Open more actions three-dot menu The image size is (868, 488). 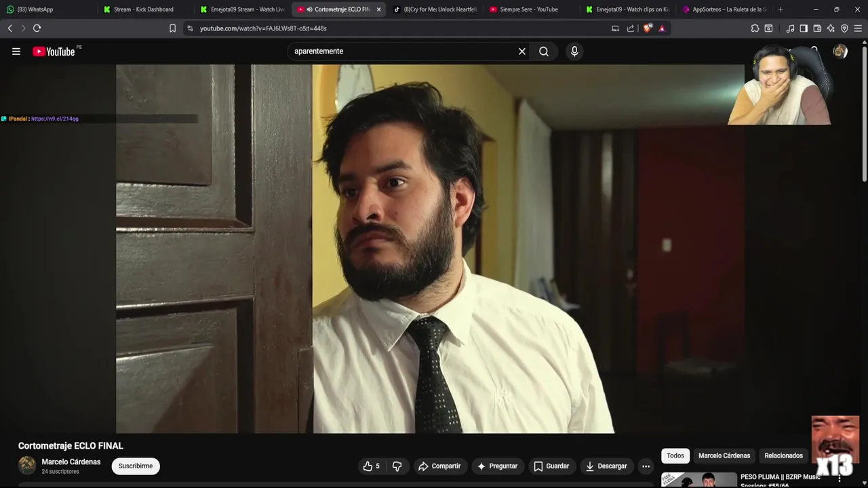(x=646, y=466)
